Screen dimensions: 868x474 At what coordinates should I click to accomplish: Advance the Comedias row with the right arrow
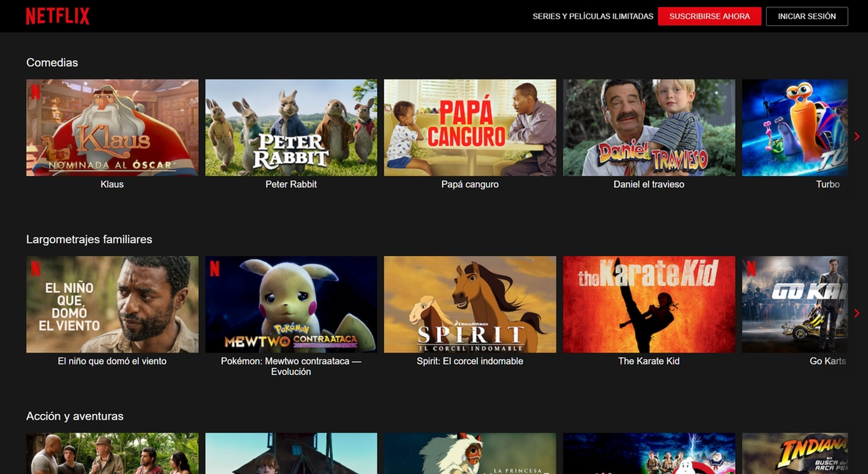(857, 136)
